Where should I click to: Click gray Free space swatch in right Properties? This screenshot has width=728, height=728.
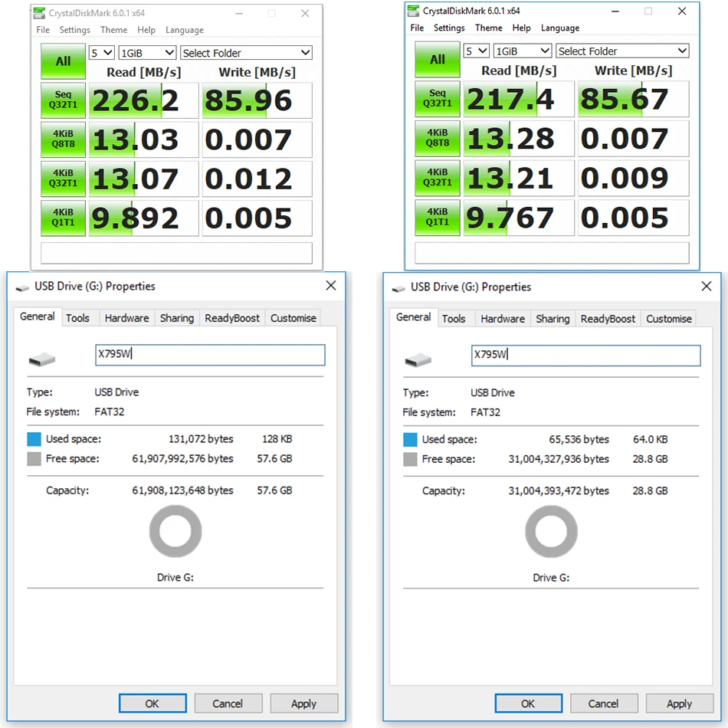pyautogui.click(x=410, y=459)
